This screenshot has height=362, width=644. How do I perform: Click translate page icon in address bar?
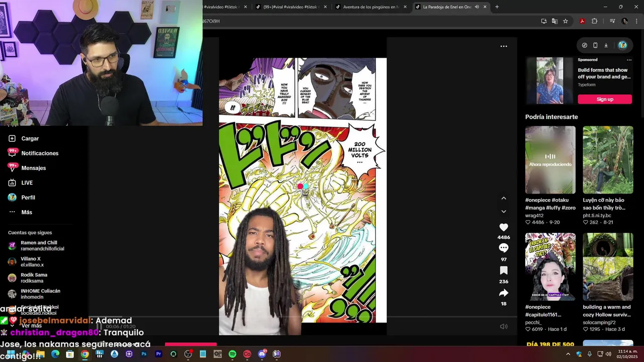coord(554,21)
